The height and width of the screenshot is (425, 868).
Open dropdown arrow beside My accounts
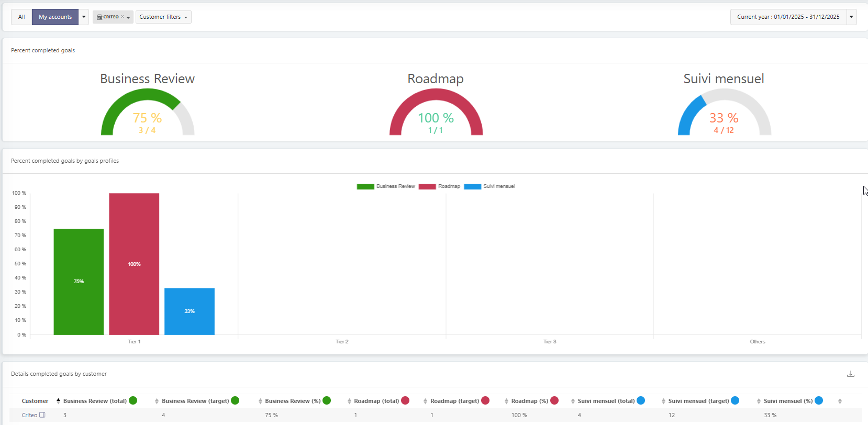pyautogui.click(x=84, y=17)
